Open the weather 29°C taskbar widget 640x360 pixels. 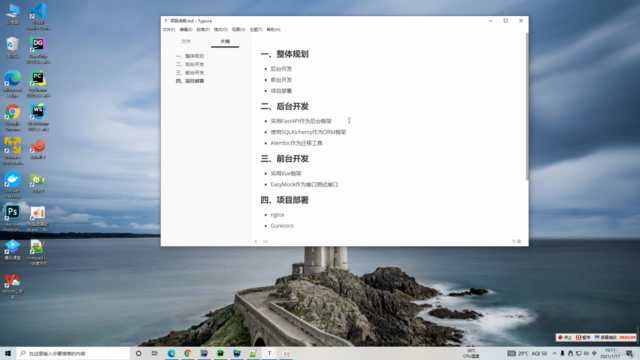[x=527, y=353]
